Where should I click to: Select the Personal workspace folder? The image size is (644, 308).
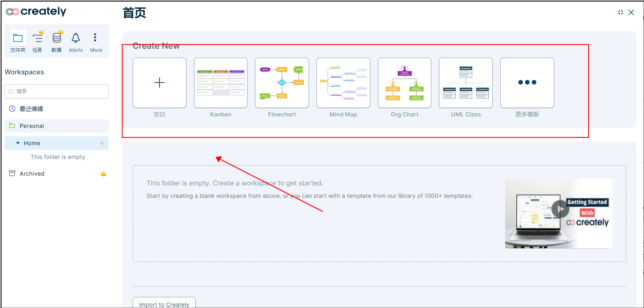(x=32, y=126)
